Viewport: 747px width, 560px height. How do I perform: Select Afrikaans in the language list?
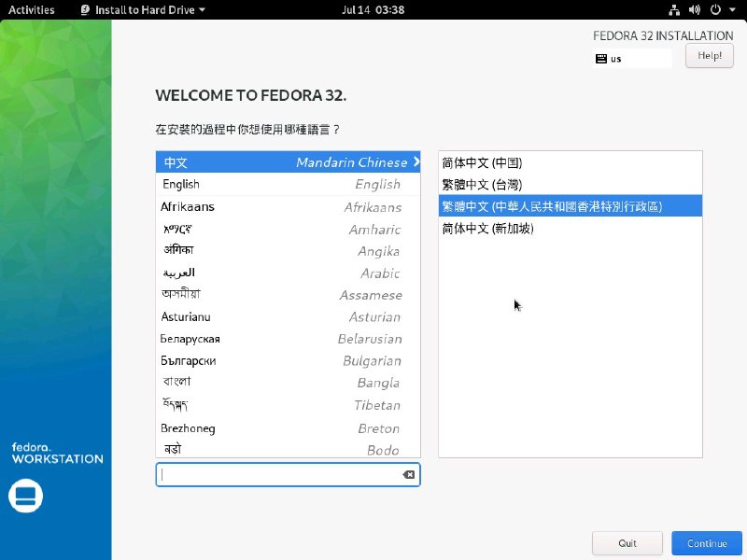point(288,207)
